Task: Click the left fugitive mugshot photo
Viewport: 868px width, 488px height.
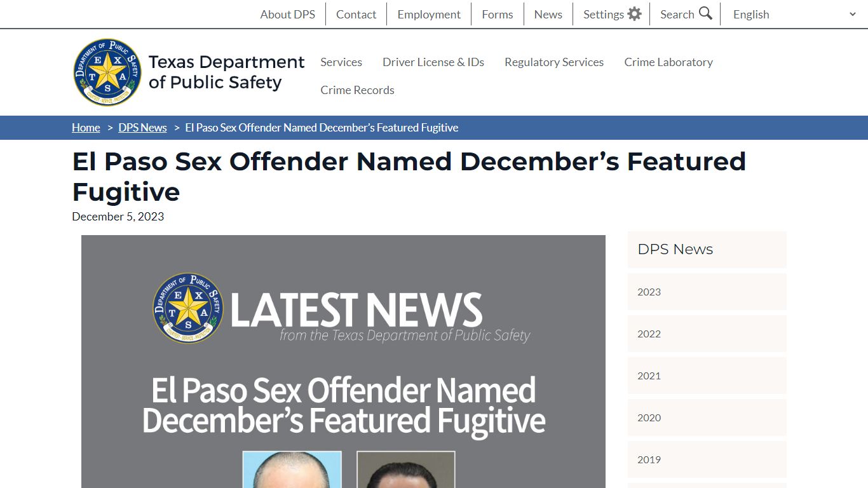Action: point(292,470)
